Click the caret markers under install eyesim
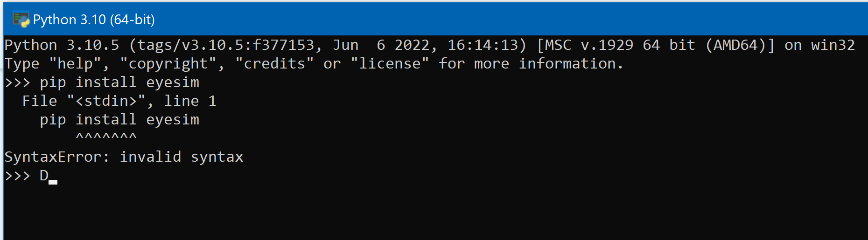Viewport: 868px width, 240px height. tap(106, 136)
